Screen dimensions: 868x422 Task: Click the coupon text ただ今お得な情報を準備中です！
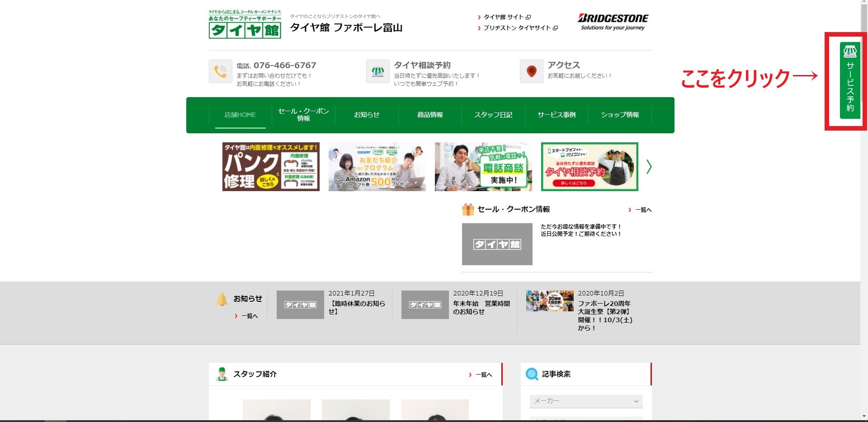click(581, 227)
